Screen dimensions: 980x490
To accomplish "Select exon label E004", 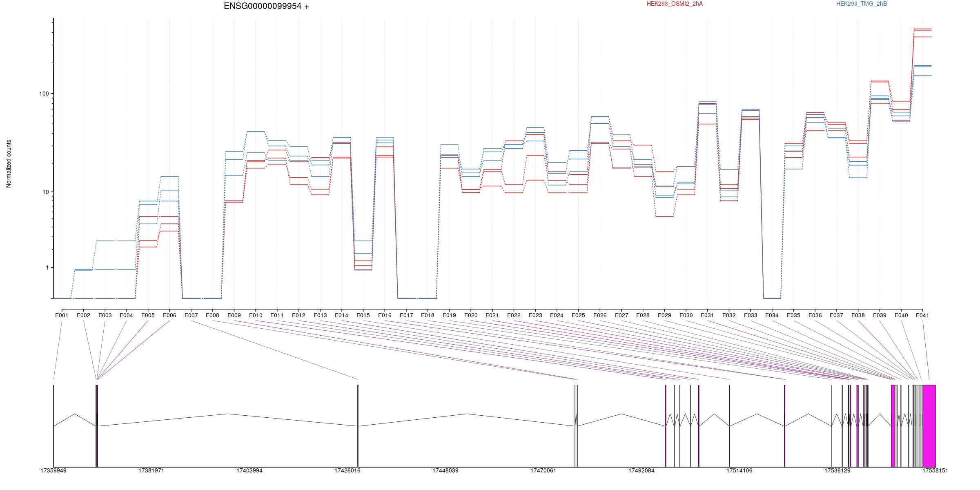I will [126, 316].
